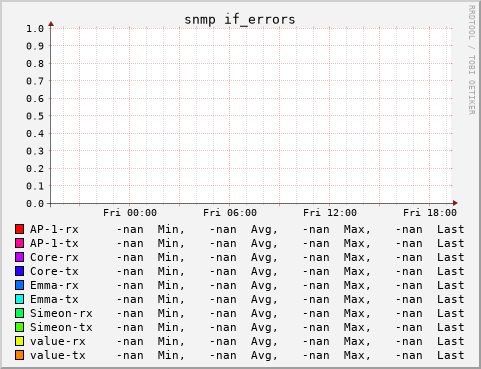The image size is (481, 369).
Task: Click the 'Emma-tx' legend label
Action: click(x=54, y=299)
